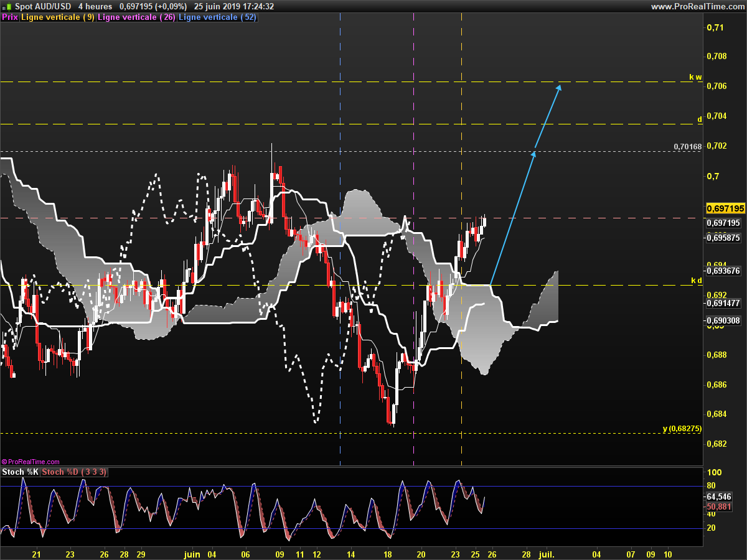Open Ligne verticale (52) indicator label

(x=217, y=17)
